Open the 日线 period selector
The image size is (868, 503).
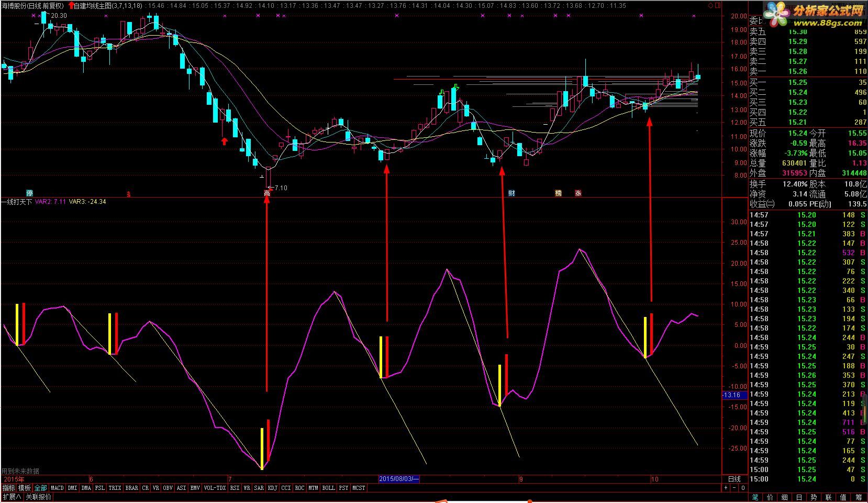click(x=735, y=479)
